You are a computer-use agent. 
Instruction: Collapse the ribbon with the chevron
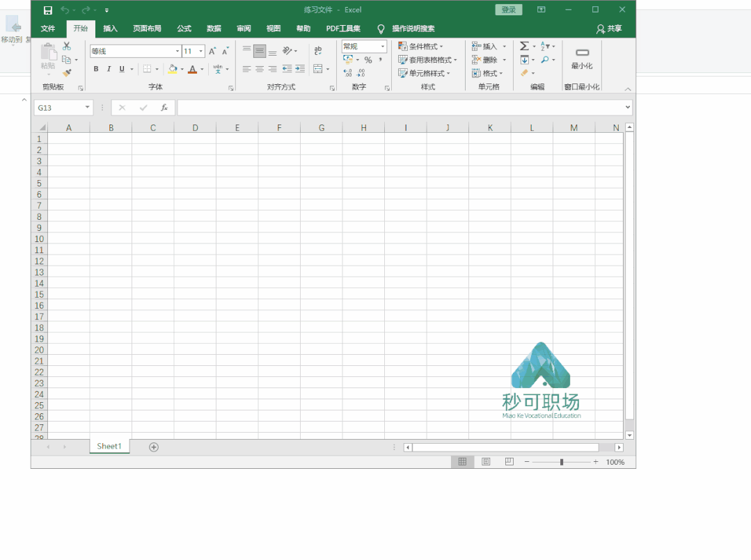coord(628,89)
